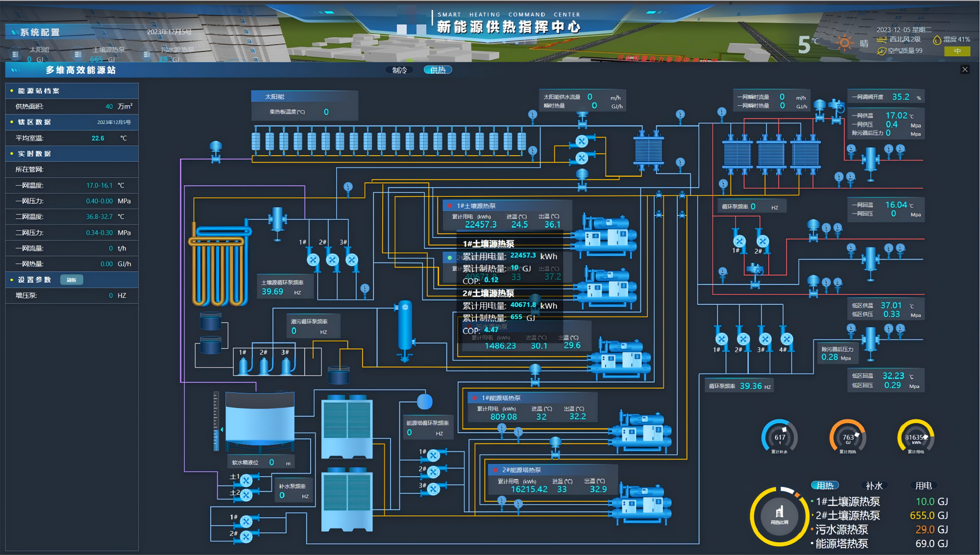Click soil-source circulation pump 3# icon
980x555 pixels.
click(351, 260)
